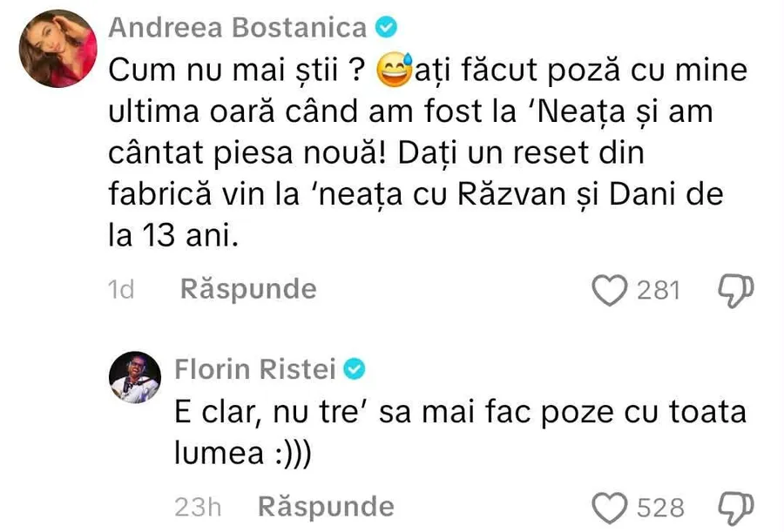Click the verified badge beside Andreea Bostanica
The image size is (784, 532).
click(x=385, y=28)
